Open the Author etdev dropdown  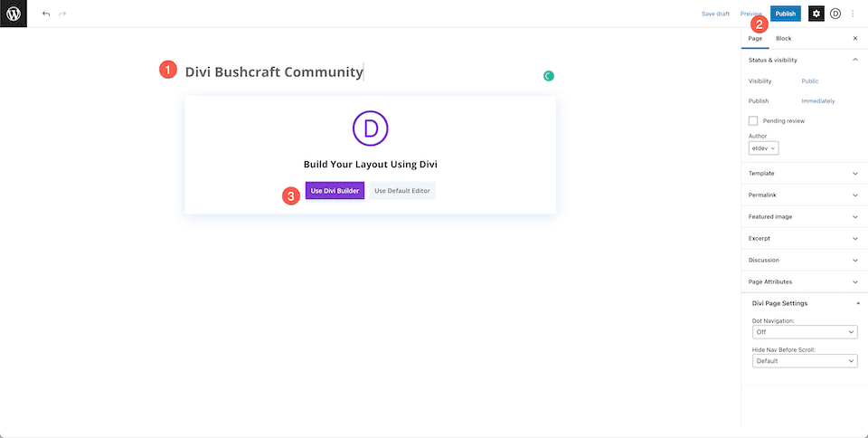click(x=763, y=148)
